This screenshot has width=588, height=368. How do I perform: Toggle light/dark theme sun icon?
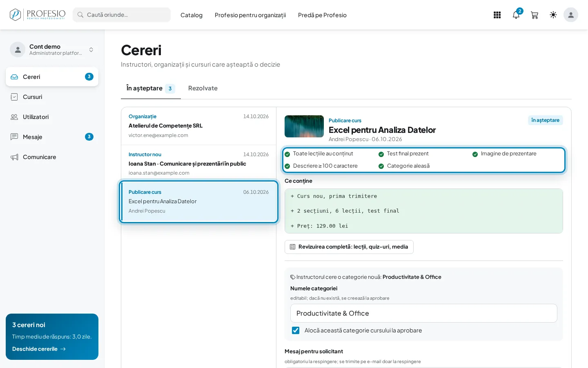click(553, 15)
